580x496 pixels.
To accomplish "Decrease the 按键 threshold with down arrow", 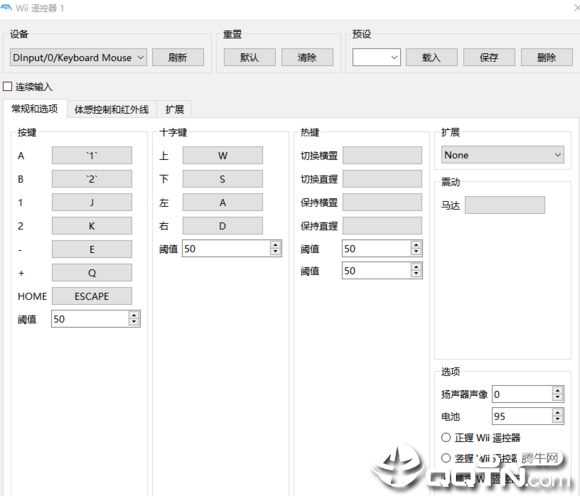I will coord(134,323).
